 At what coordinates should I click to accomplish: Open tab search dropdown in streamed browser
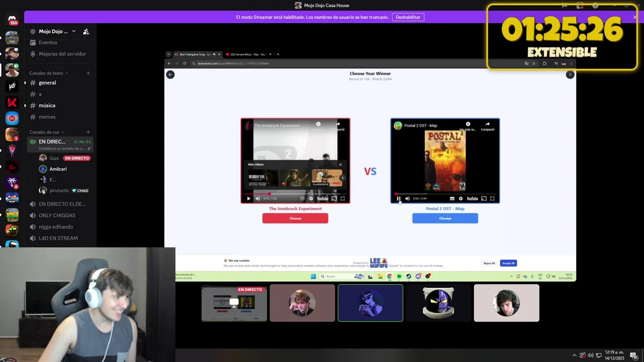169,54
